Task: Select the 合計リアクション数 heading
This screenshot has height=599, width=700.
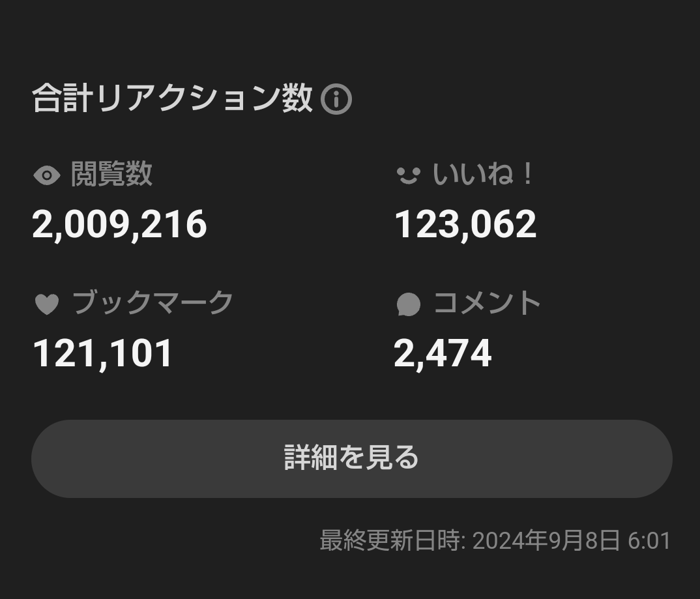Action: 172,100
